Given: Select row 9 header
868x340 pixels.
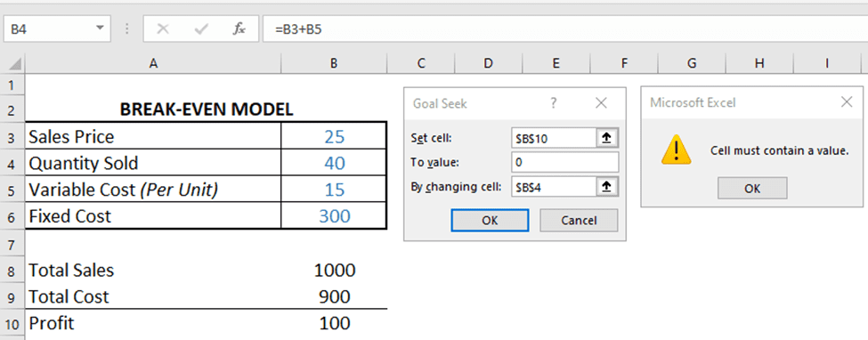Looking at the screenshot, I should click(x=12, y=296).
